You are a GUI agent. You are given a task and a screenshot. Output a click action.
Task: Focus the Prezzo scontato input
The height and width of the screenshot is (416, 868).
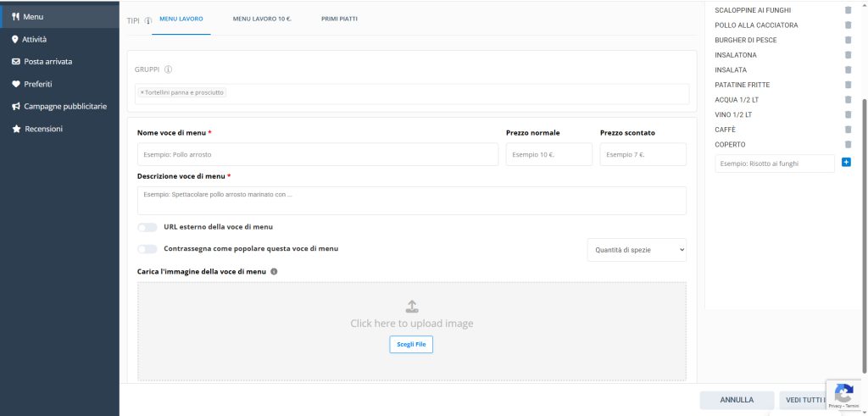click(643, 155)
